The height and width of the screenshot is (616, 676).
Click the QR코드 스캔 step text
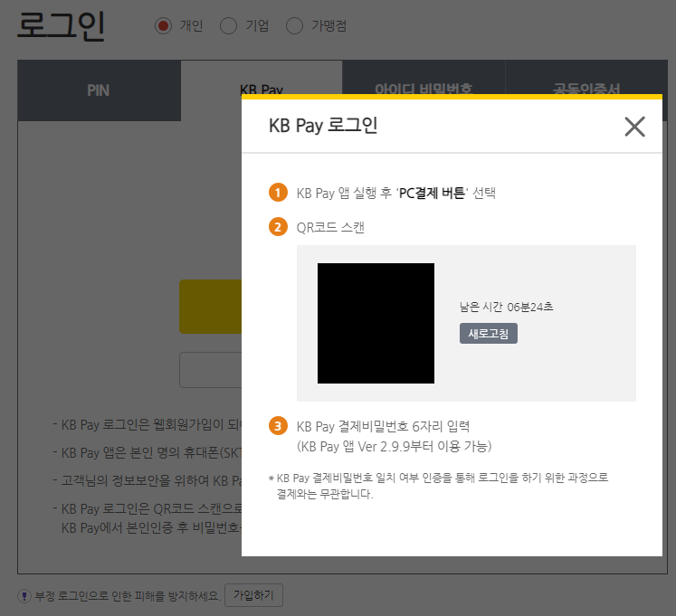[330, 227]
